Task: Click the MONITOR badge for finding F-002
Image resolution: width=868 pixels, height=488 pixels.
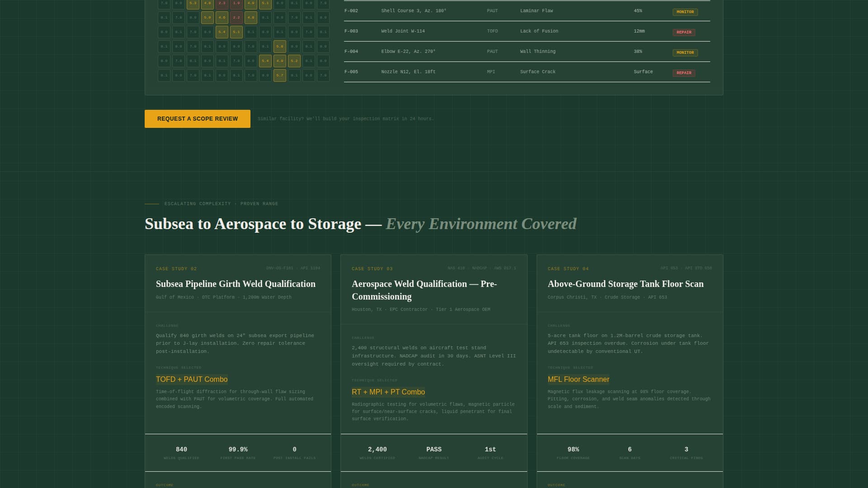Action: (685, 12)
